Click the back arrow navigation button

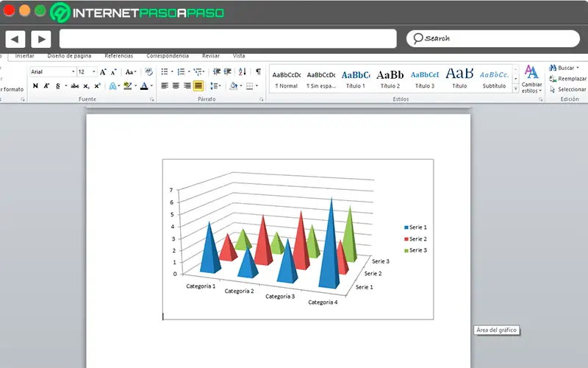(x=15, y=39)
